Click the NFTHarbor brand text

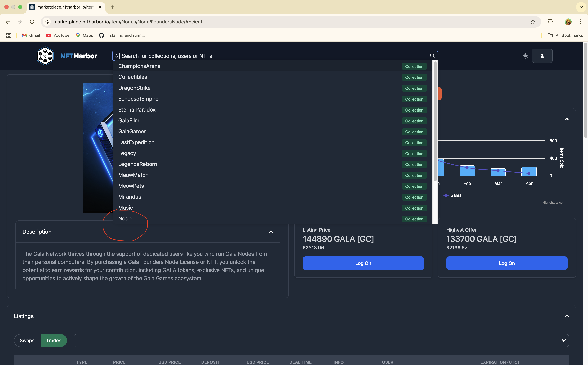(79, 56)
